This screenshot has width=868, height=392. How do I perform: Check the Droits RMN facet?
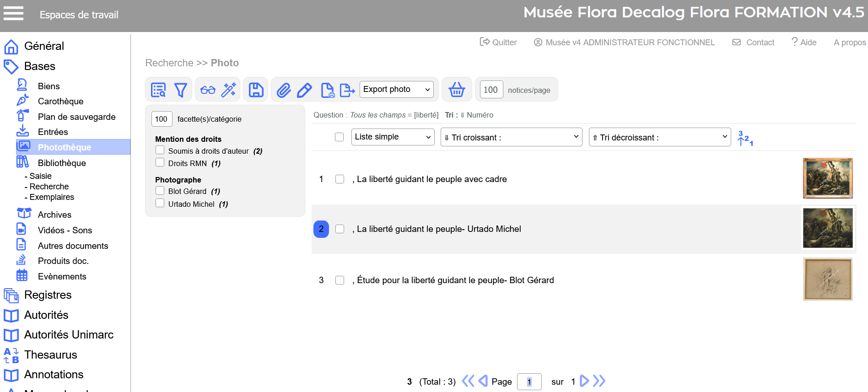tap(160, 163)
